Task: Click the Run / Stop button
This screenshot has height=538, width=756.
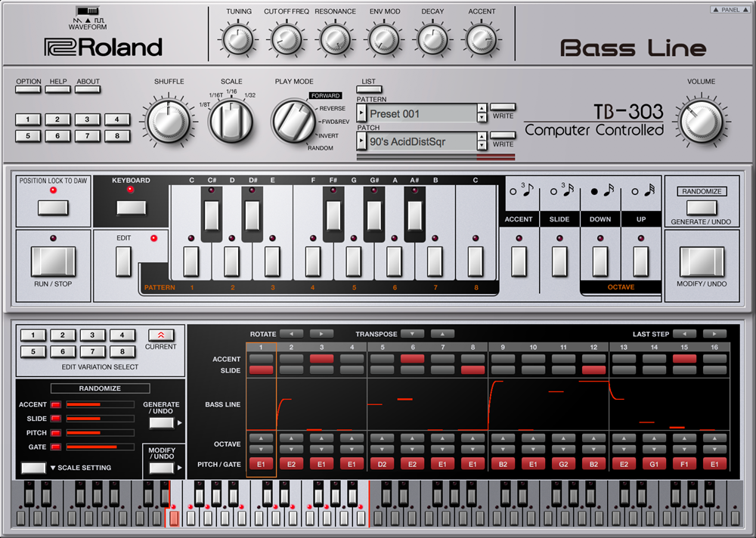Action: click(53, 261)
